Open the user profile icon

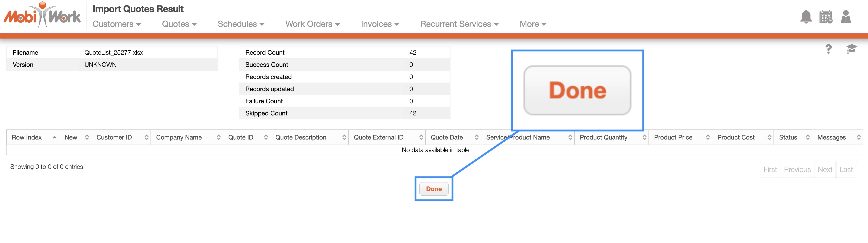(x=845, y=17)
